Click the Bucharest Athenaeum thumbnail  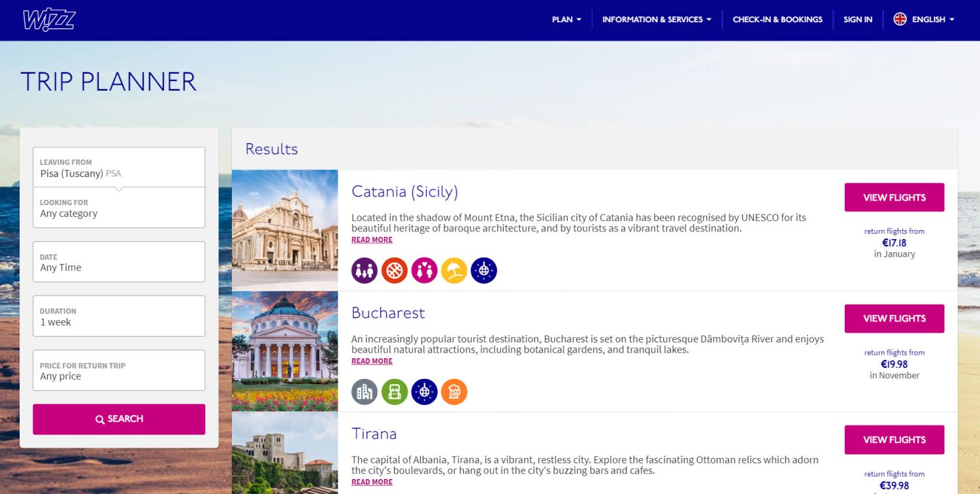285,352
